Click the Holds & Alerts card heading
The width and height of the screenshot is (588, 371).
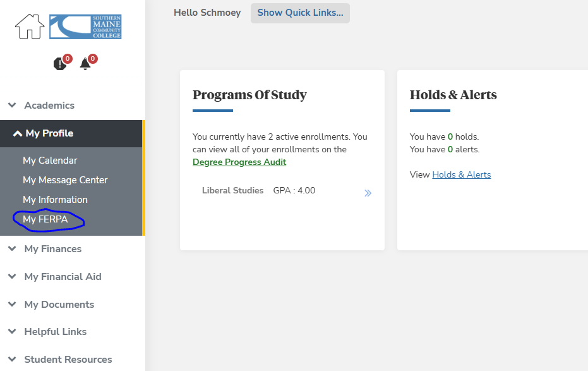(x=453, y=95)
